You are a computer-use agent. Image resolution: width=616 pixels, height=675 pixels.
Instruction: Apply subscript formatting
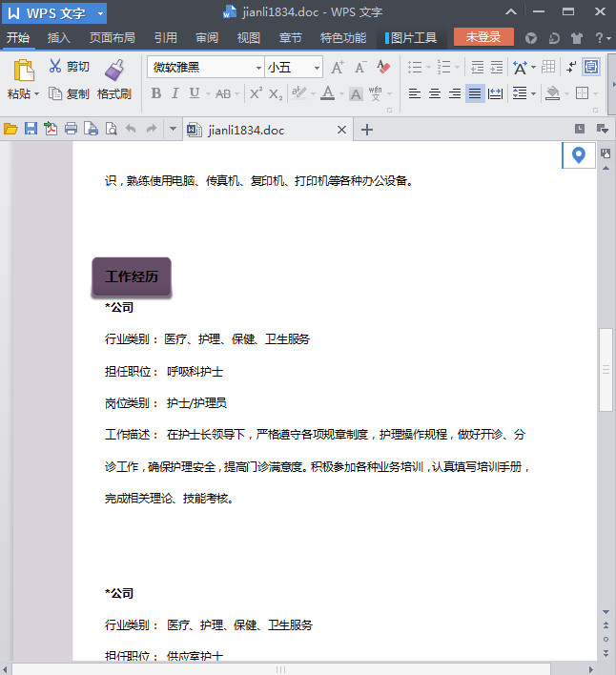click(276, 93)
